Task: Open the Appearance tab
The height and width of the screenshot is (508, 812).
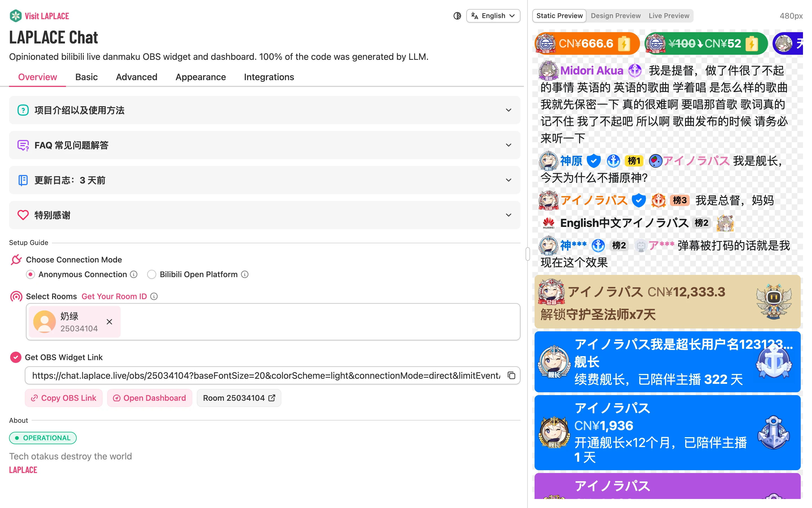Action: point(201,77)
